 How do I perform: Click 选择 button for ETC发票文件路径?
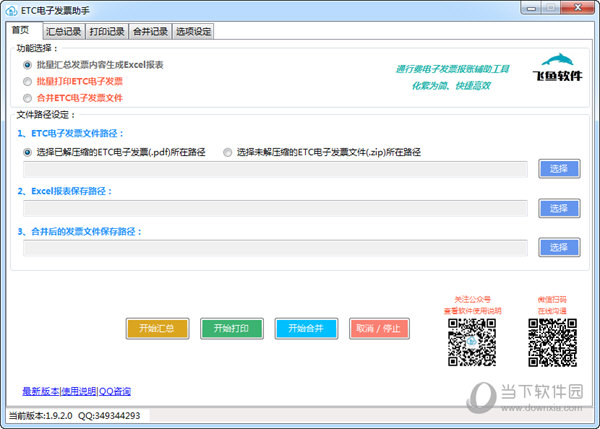(x=558, y=169)
